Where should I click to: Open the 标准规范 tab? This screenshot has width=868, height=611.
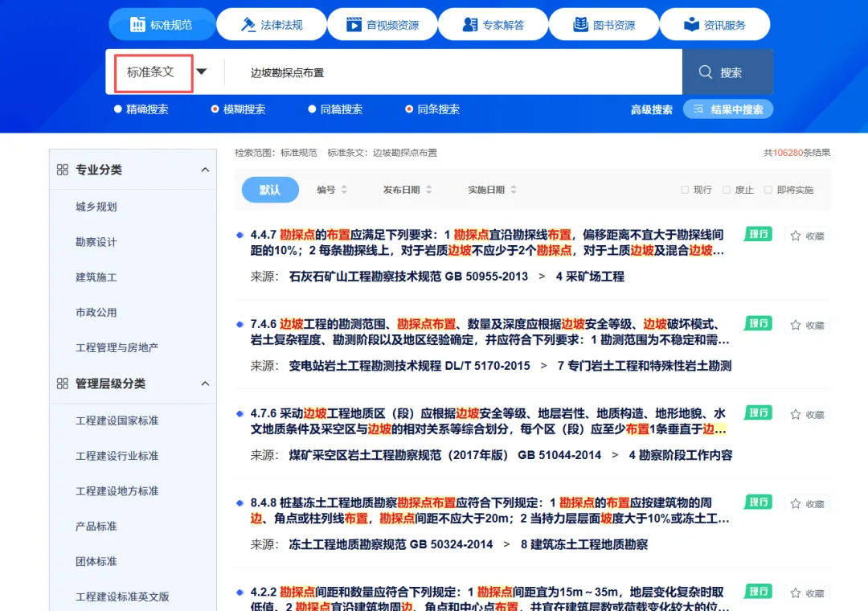[162, 24]
